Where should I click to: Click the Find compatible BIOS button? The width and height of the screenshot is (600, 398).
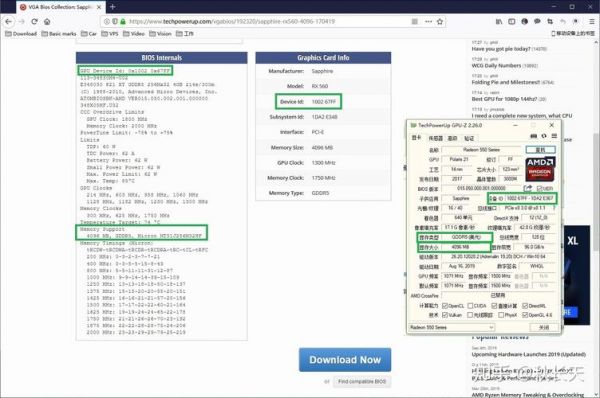point(362,382)
